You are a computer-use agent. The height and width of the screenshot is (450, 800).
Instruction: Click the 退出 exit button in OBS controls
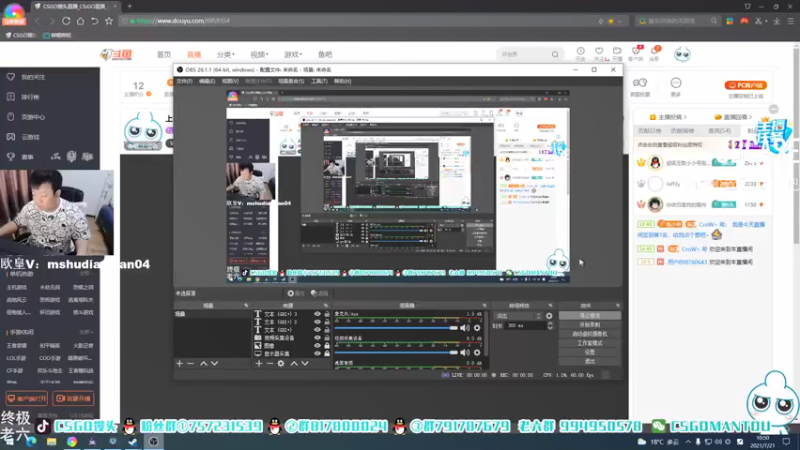[590, 361]
